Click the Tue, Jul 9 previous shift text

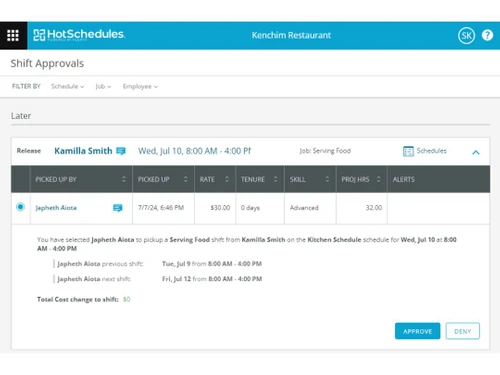[x=212, y=264]
